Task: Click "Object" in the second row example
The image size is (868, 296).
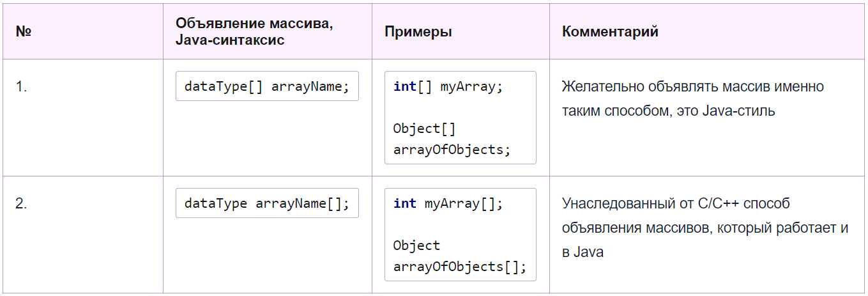Action: (x=416, y=245)
